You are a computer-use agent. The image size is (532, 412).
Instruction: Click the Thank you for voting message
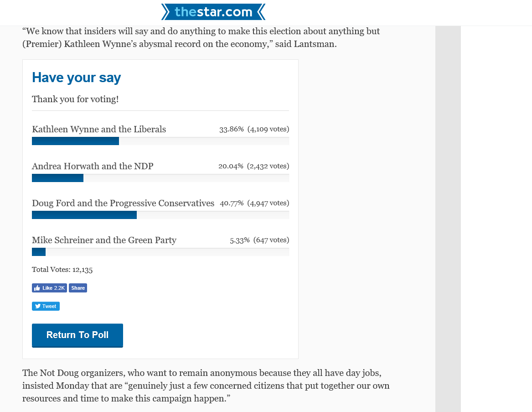(75, 99)
